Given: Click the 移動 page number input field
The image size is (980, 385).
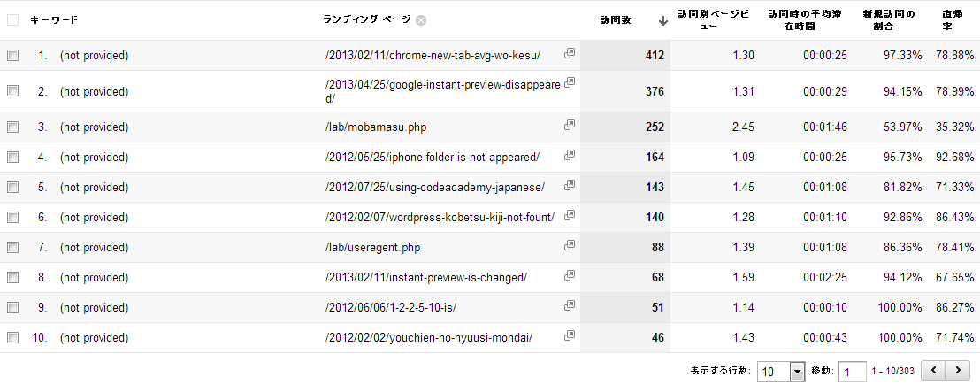Looking at the screenshot, I should pyautogui.click(x=852, y=371).
